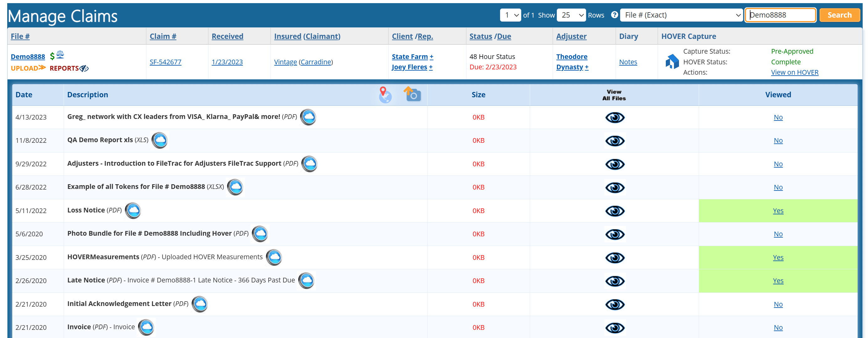Click the cloud icon beside Loss Notice
Image resolution: width=868 pixels, height=338 pixels.
133,211
